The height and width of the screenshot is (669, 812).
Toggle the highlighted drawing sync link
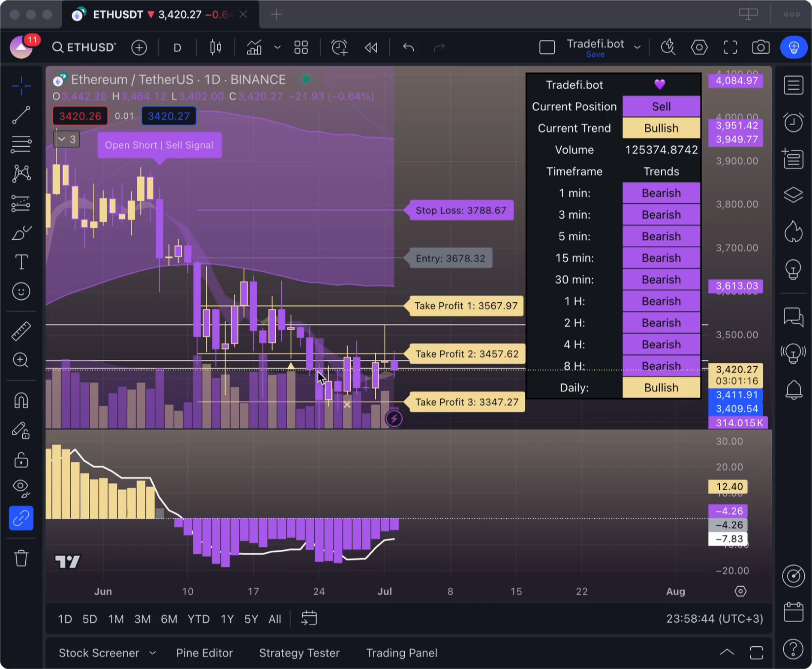pyautogui.click(x=21, y=518)
